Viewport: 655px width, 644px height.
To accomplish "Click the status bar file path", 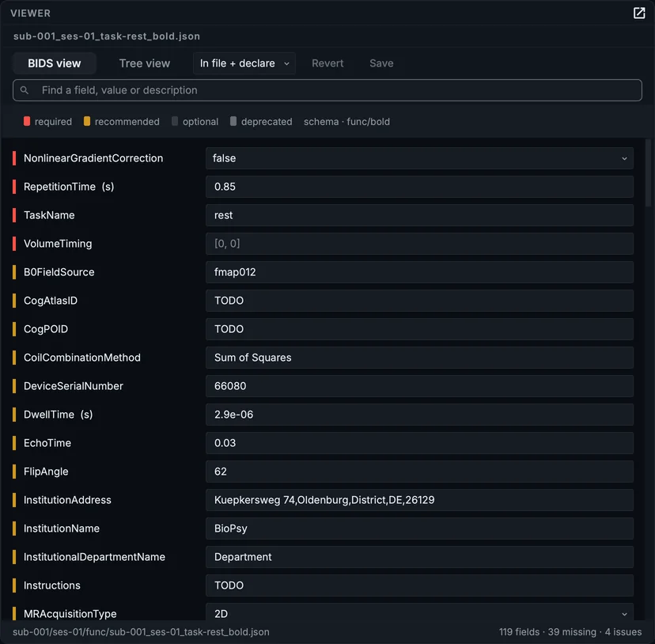I will (141, 631).
